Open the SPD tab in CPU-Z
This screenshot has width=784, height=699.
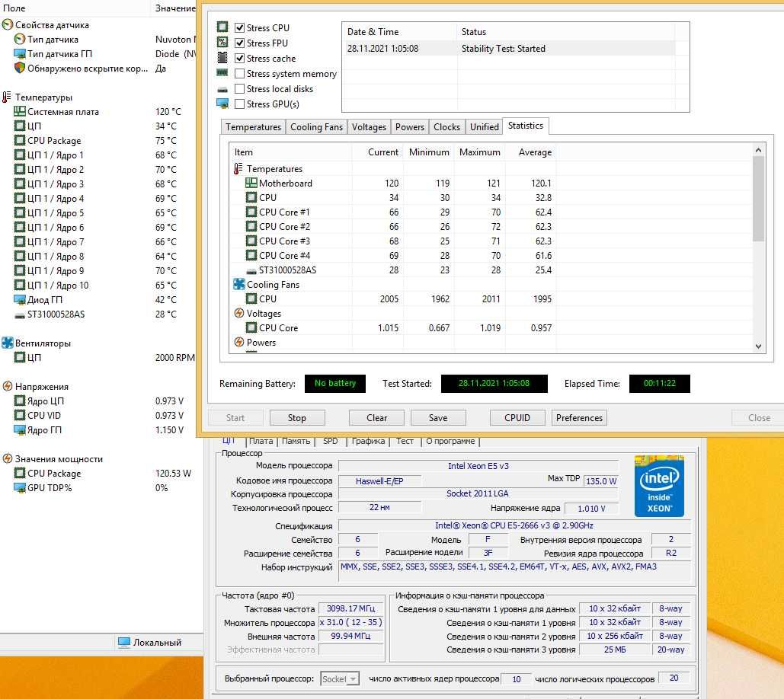331,441
